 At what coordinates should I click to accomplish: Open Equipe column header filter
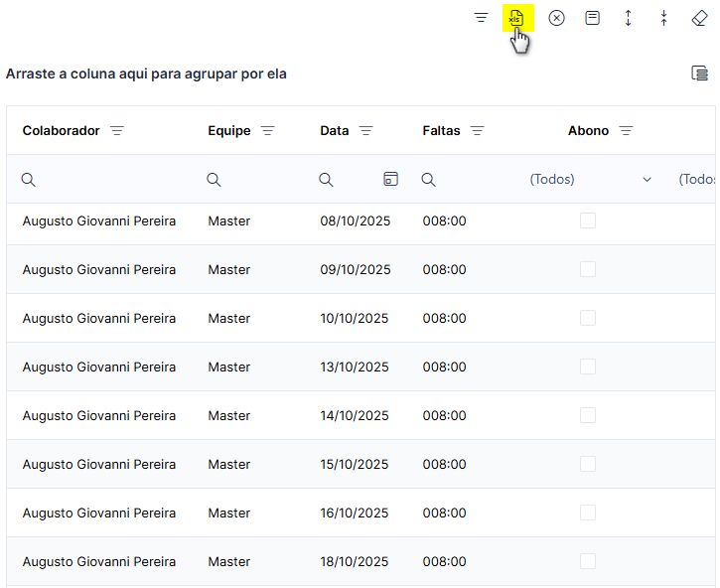[x=268, y=131]
